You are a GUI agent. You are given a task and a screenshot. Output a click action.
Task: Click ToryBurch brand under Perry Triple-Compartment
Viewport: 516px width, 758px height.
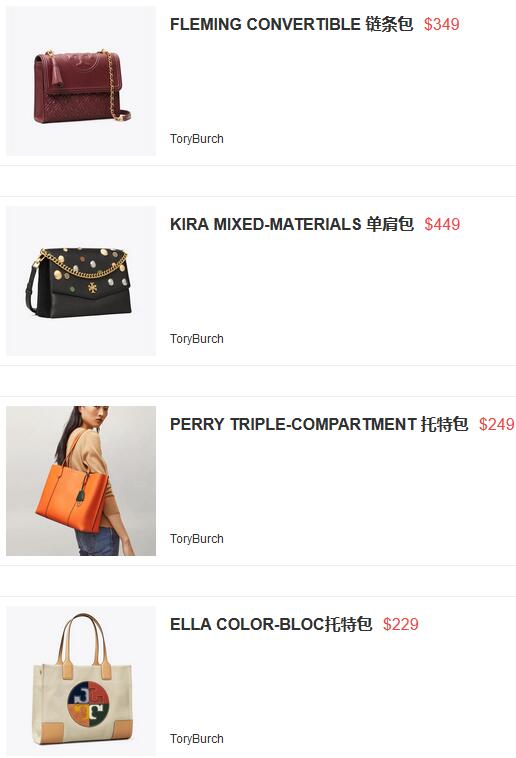[197, 539]
